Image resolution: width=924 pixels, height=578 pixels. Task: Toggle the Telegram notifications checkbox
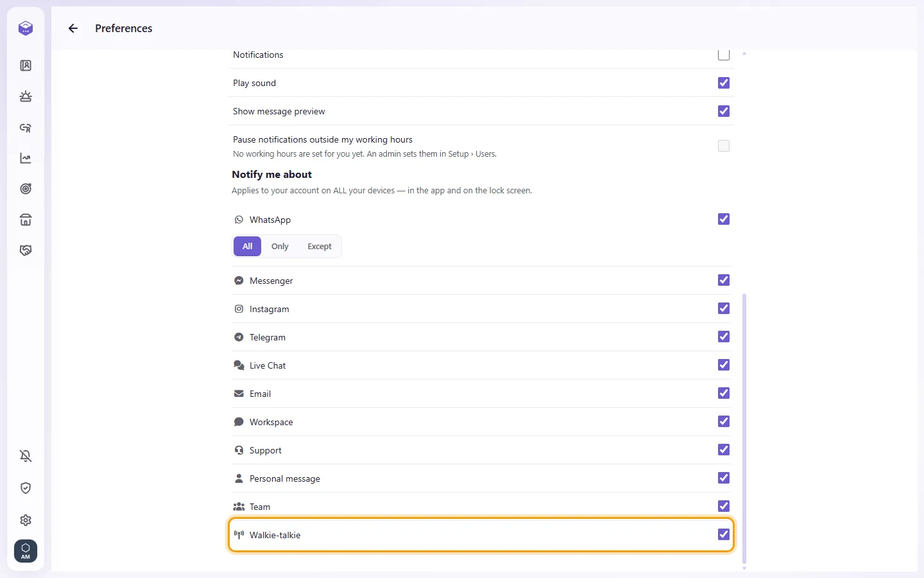724,337
